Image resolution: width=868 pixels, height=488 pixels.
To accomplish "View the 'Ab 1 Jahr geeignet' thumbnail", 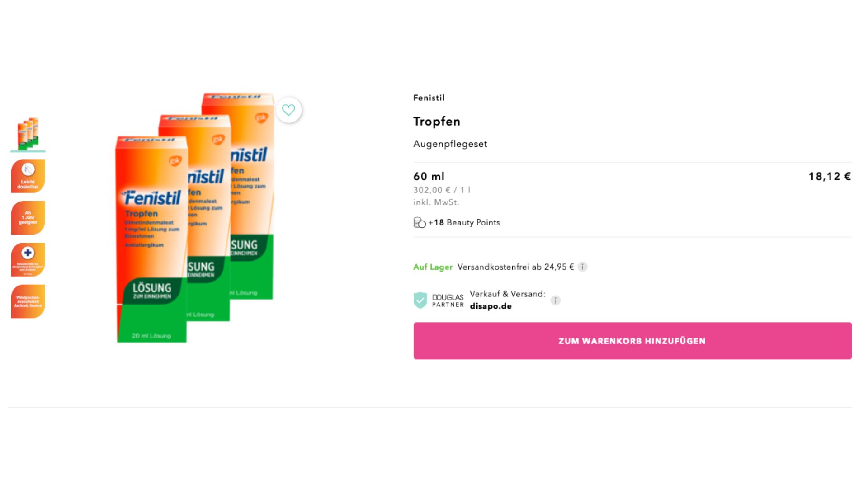I will [x=28, y=218].
